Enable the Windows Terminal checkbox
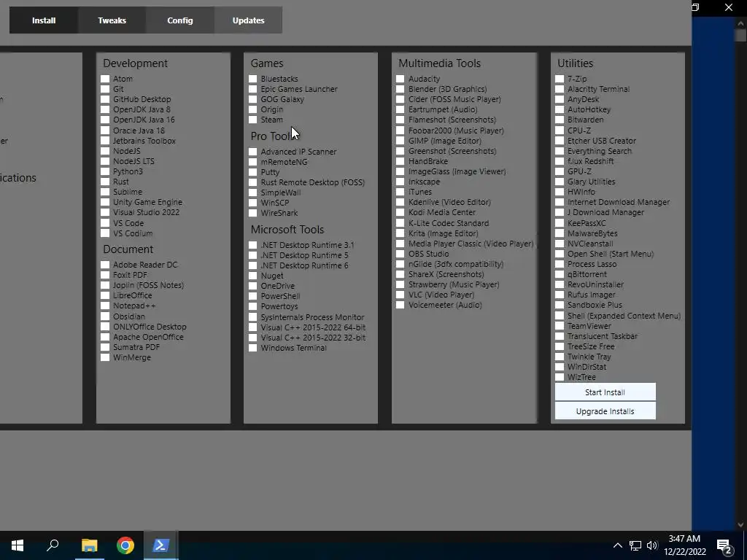Viewport: 747px width, 560px height. click(x=253, y=348)
